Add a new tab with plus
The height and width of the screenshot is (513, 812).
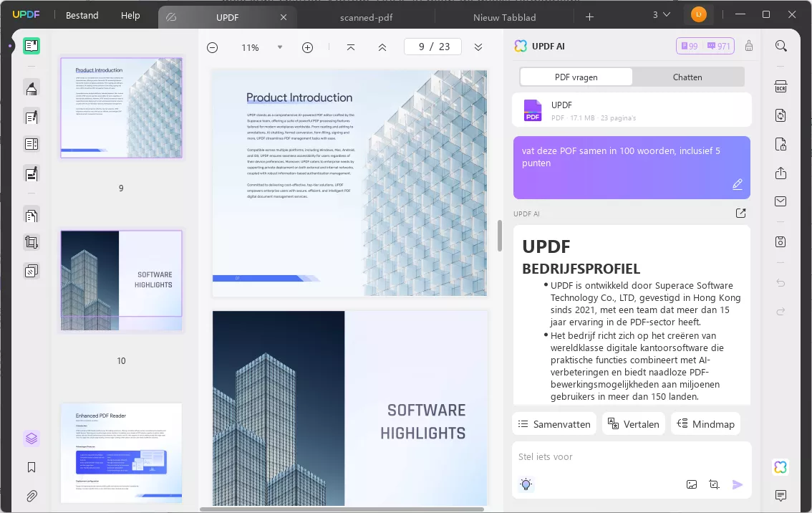point(589,17)
